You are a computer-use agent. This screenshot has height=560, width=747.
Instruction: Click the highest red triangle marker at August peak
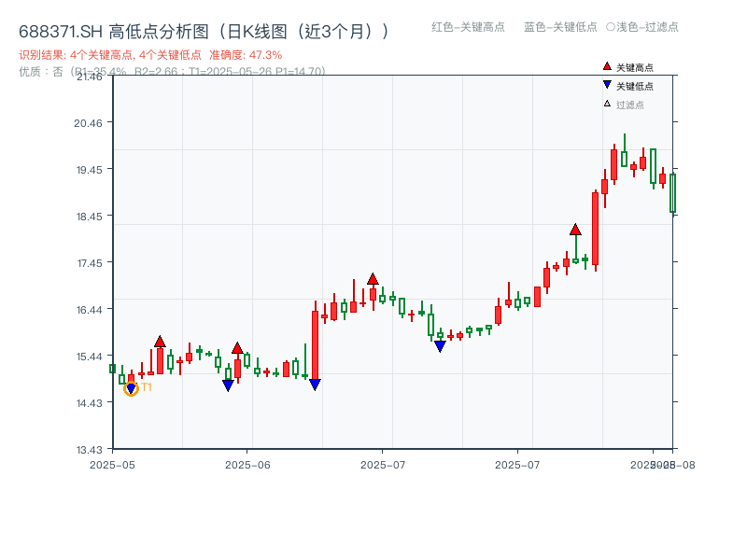[574, 231]
